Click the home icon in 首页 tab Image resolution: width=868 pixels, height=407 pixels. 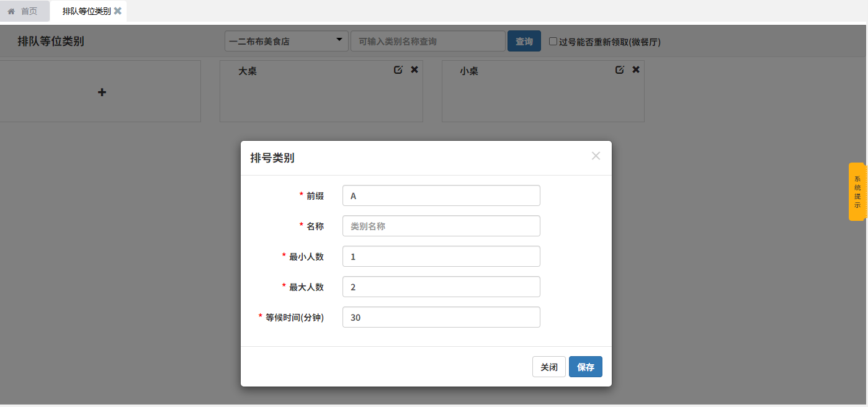(11, 11)
